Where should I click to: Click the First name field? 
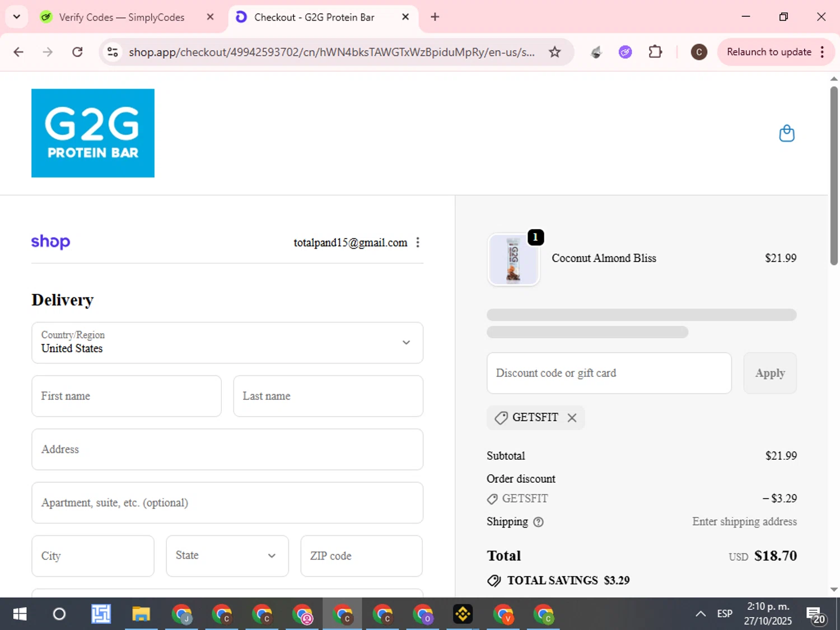[127, 396]
